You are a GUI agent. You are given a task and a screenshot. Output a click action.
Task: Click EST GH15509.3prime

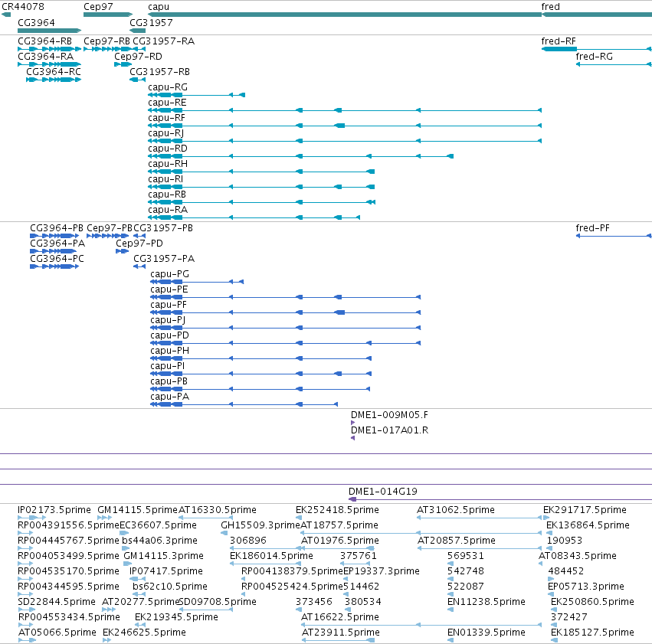coord(224,533)
